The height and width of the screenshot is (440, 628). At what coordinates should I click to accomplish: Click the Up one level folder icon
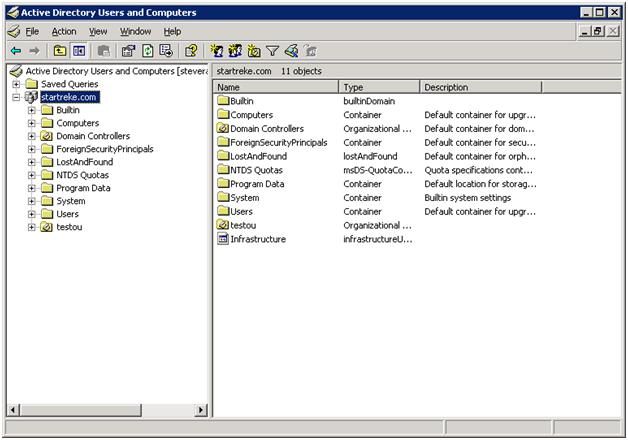60,51
